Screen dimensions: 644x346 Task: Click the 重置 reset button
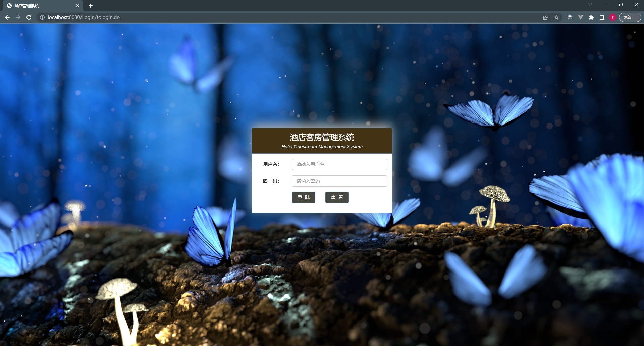click(x=337, y=197)
